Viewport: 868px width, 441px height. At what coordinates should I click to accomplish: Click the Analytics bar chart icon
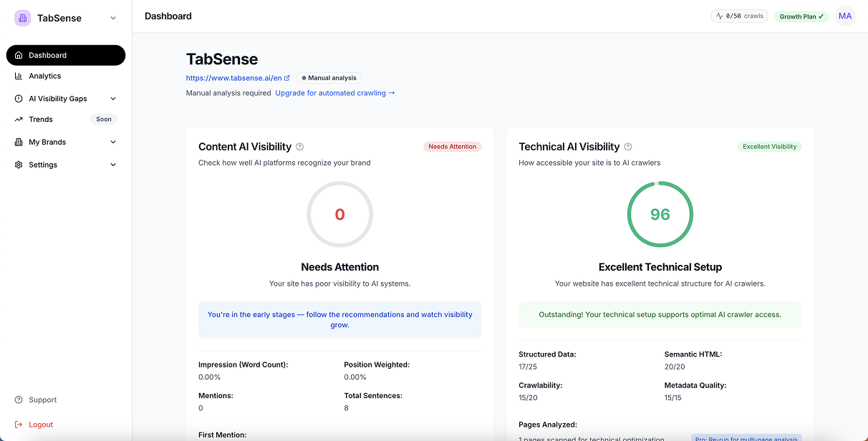19,76
